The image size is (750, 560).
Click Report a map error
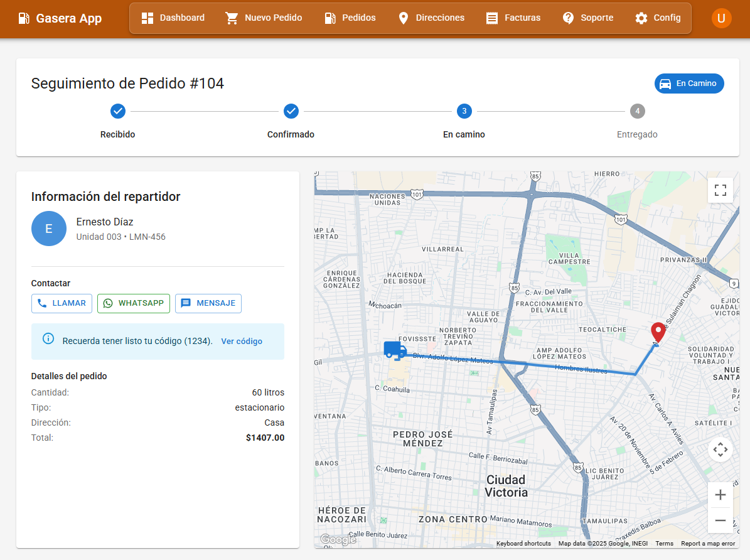[x=708, y=543]
